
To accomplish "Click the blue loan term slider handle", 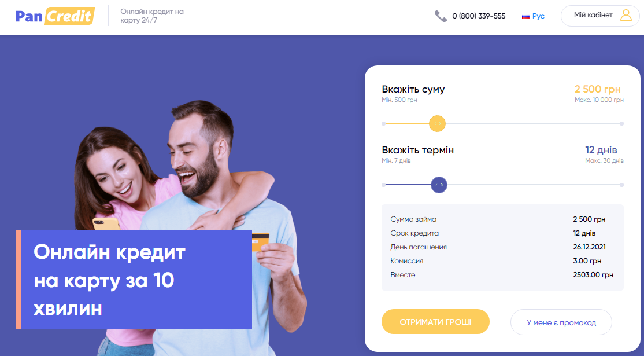I will pos(439,185).
